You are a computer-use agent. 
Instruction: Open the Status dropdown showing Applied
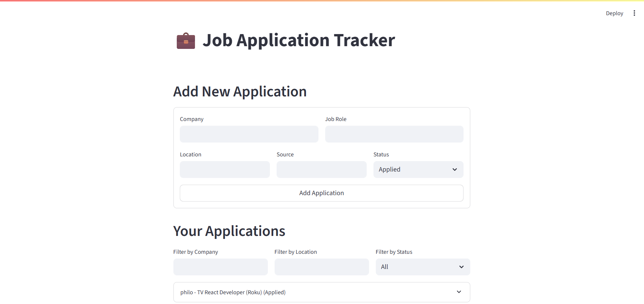[x=418, y=170]
